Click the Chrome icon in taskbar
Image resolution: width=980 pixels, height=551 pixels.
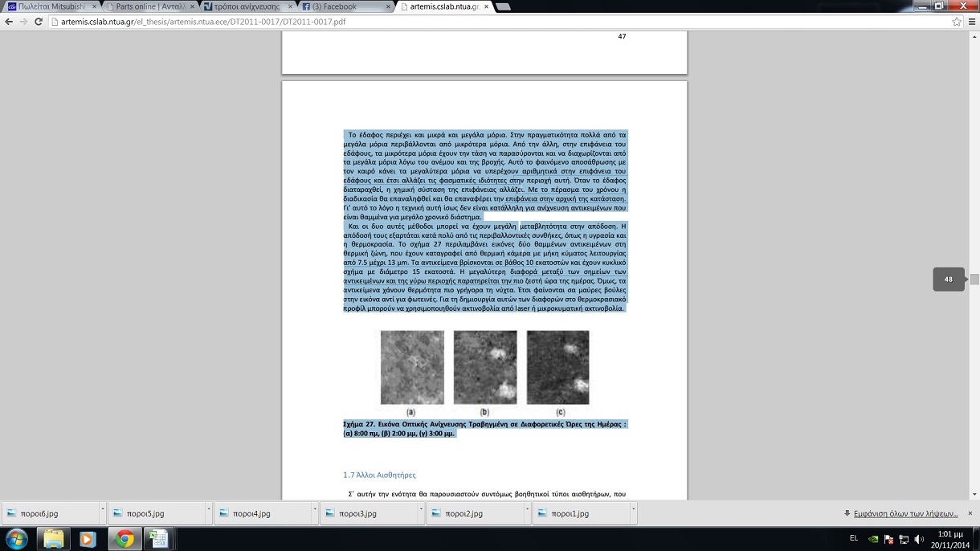(124, 538)
